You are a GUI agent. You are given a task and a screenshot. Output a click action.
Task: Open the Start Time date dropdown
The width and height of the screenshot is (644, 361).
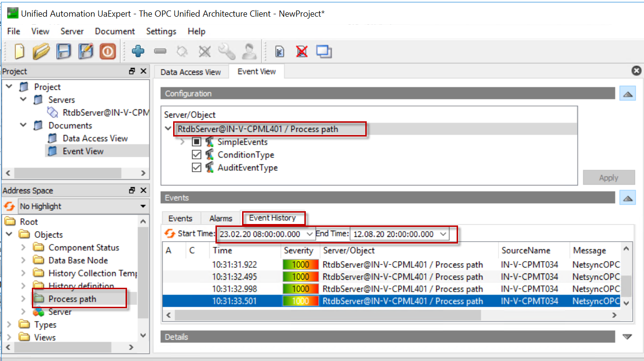310,234
